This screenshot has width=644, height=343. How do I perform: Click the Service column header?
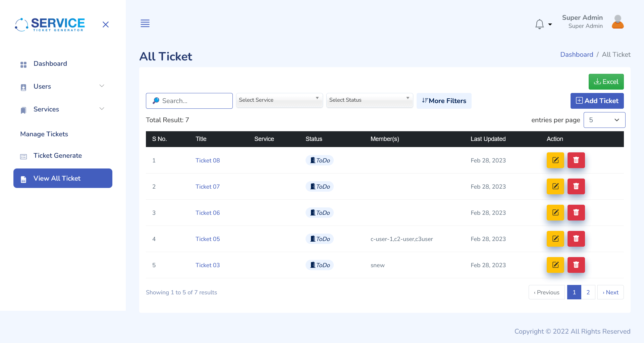pos(264,139)
